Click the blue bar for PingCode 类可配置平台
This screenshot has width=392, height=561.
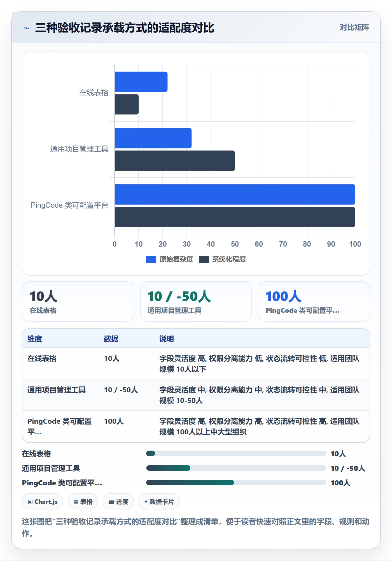point(235,194)
